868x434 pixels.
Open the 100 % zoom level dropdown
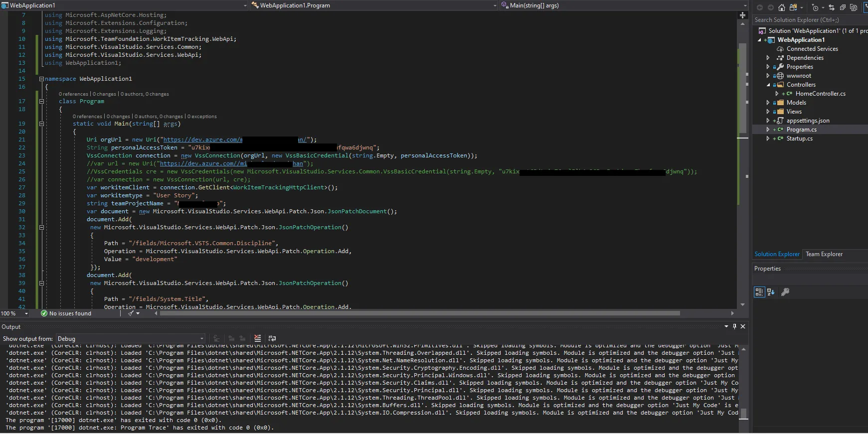pos(26,313)
